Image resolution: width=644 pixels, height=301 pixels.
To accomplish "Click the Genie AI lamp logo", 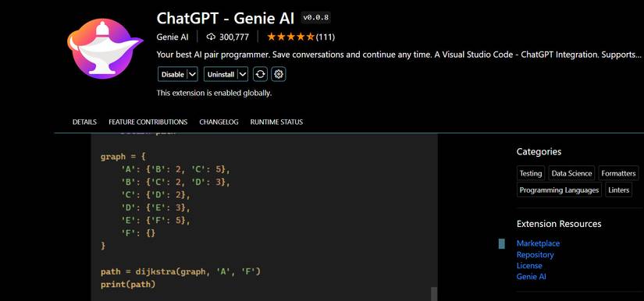I will (105, 49).
